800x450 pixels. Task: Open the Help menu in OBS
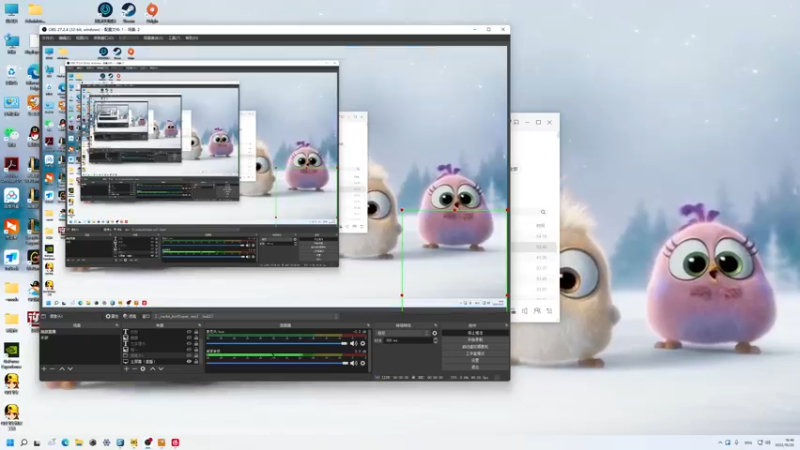191,38
